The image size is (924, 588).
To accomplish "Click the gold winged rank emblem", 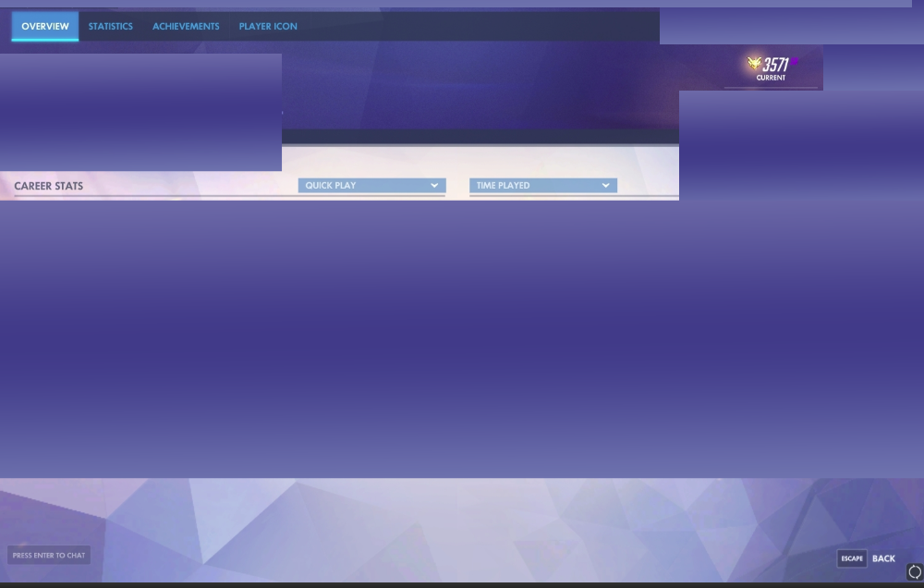I will click(754, 63).
